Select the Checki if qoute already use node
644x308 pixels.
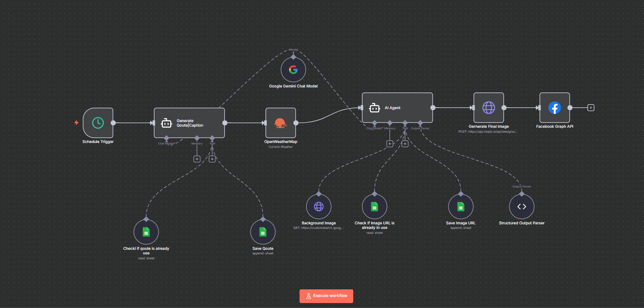coord(146,232)
